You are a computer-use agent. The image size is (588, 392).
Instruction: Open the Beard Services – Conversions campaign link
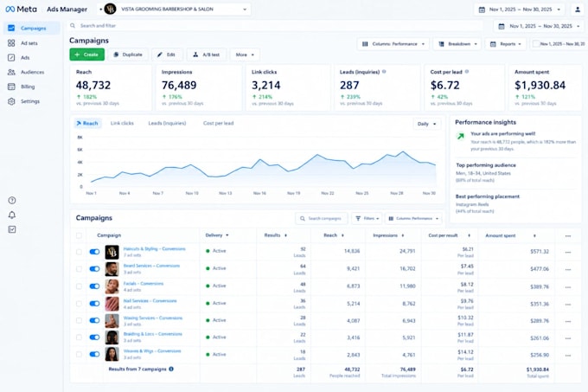(151, 266)
